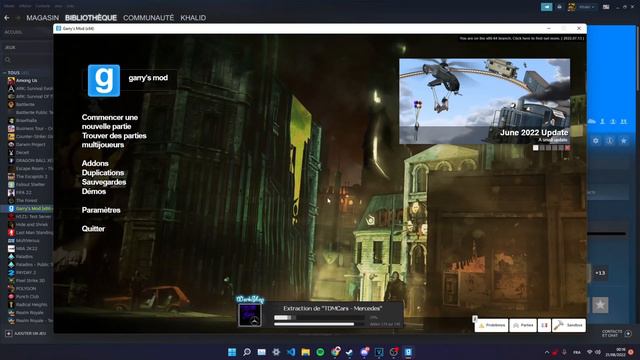Click network icon in system tray
The image size is (640, 360).
[x=589, y=352]
